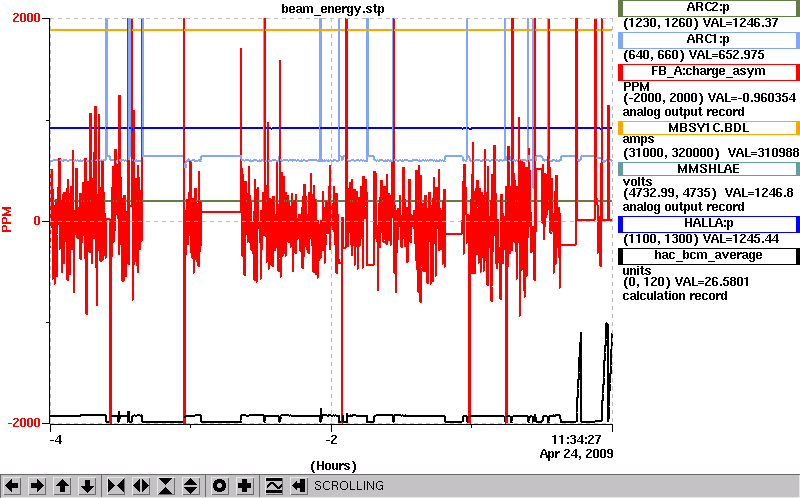Click the 0 y-axis label
The image size is (800, 498).
(37, 221)
